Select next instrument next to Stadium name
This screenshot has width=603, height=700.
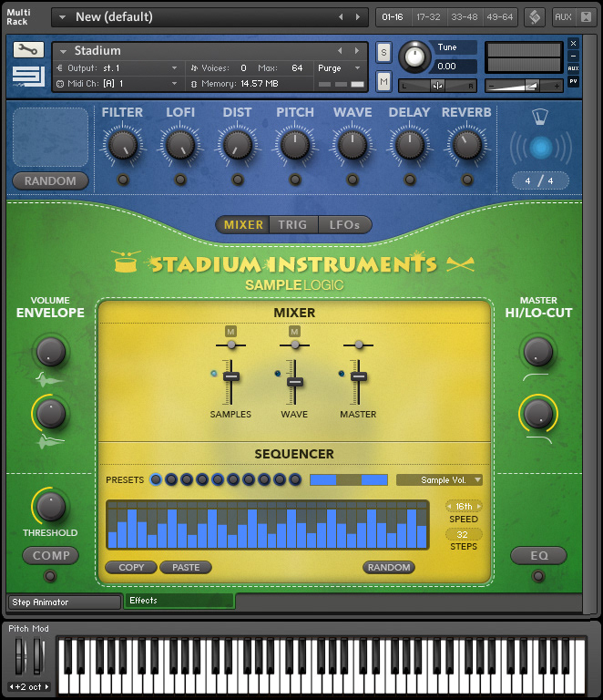[x=357, y=50]
